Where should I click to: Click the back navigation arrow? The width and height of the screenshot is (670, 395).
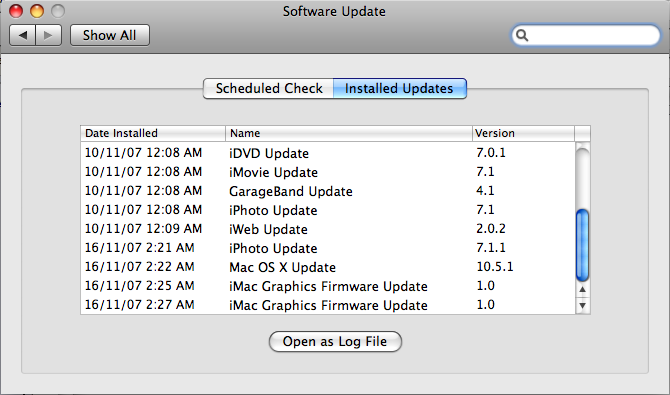pyautogui.click(x=23, y=35)
